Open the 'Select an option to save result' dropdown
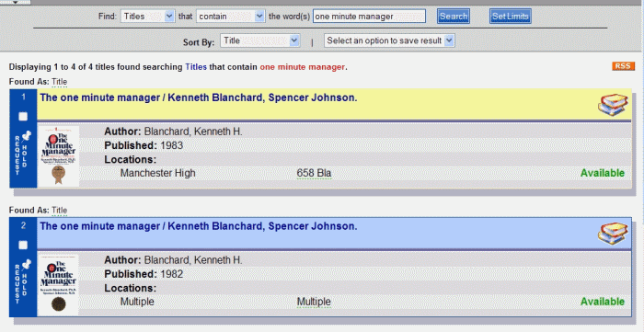This screenshot has height=332, width=644. [x=389, y=40]
